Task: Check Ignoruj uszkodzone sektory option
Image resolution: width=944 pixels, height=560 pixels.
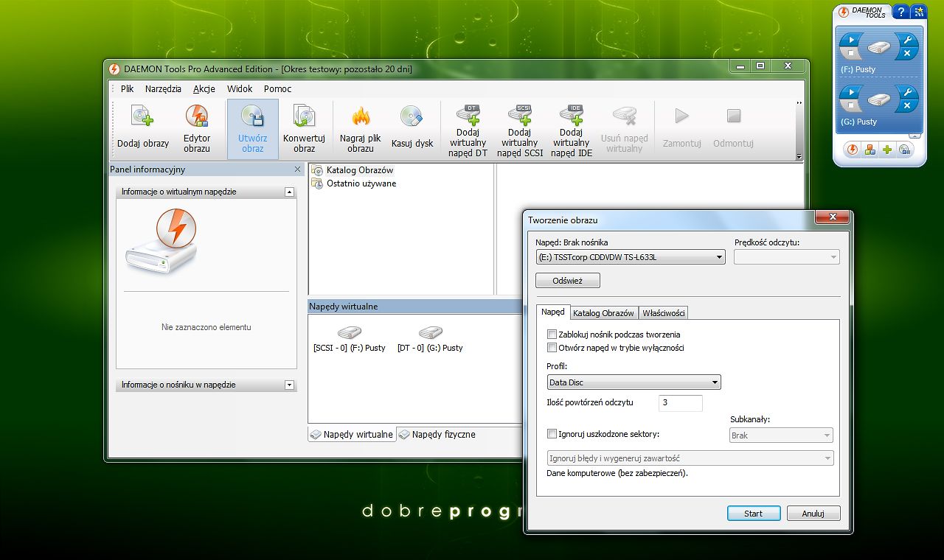Action: 552,434
